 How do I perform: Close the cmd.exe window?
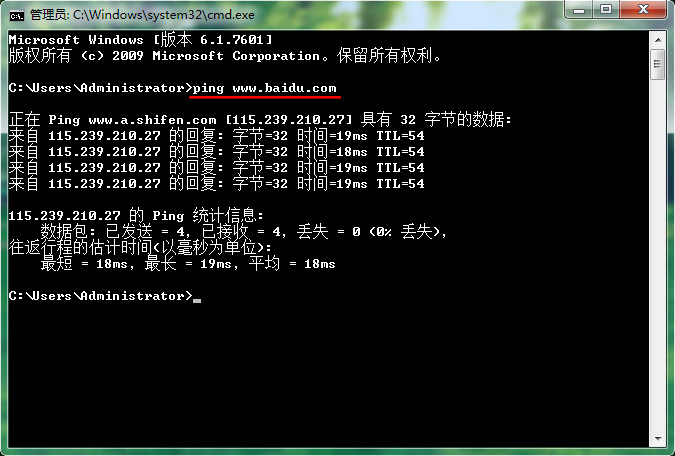click(x=643, y=9)
